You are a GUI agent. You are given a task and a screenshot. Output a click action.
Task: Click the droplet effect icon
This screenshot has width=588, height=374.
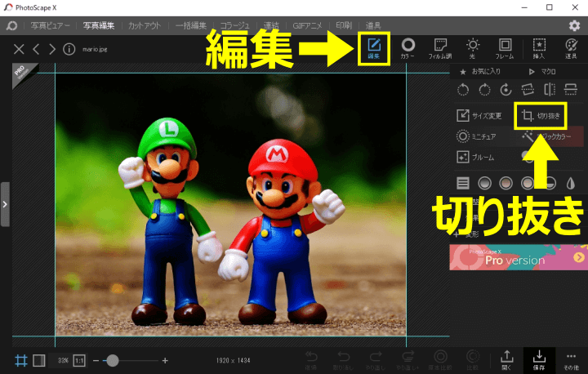571,183
